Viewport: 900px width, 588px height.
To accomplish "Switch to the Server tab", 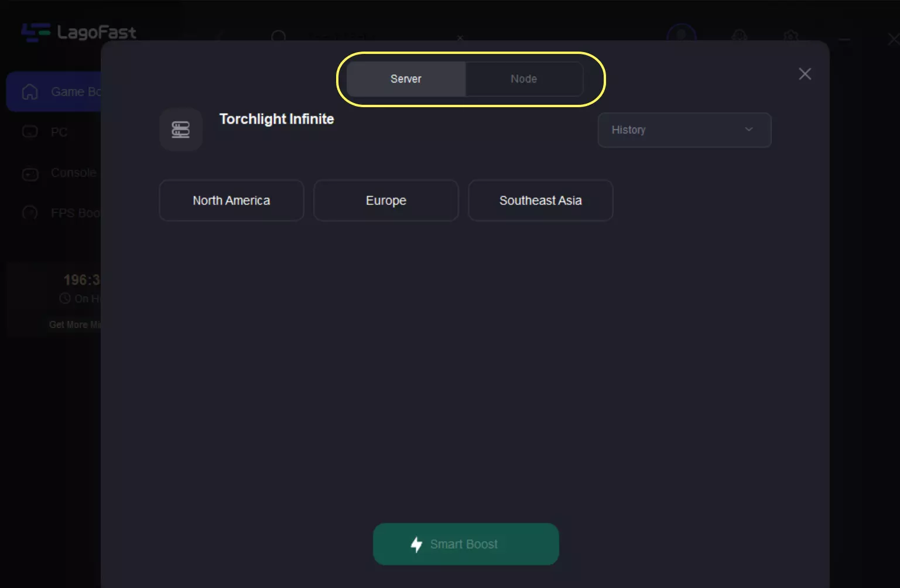I will pos(406,79).
